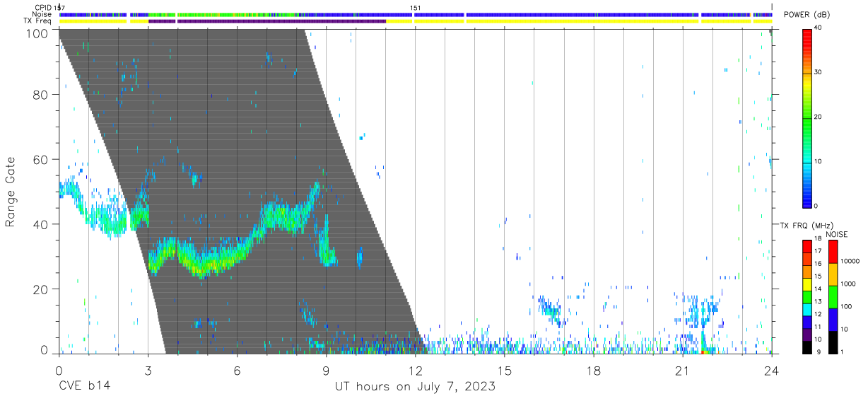Select the green 100–1000 NOISE legend segment

pos(833,296)
